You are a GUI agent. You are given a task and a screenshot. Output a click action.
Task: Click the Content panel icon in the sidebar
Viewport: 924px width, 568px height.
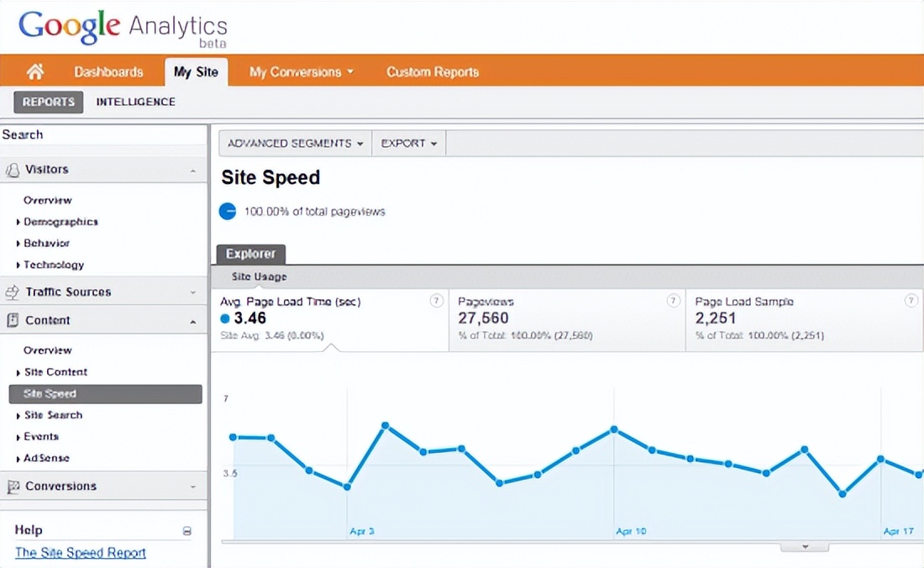(x=13, y=320)
